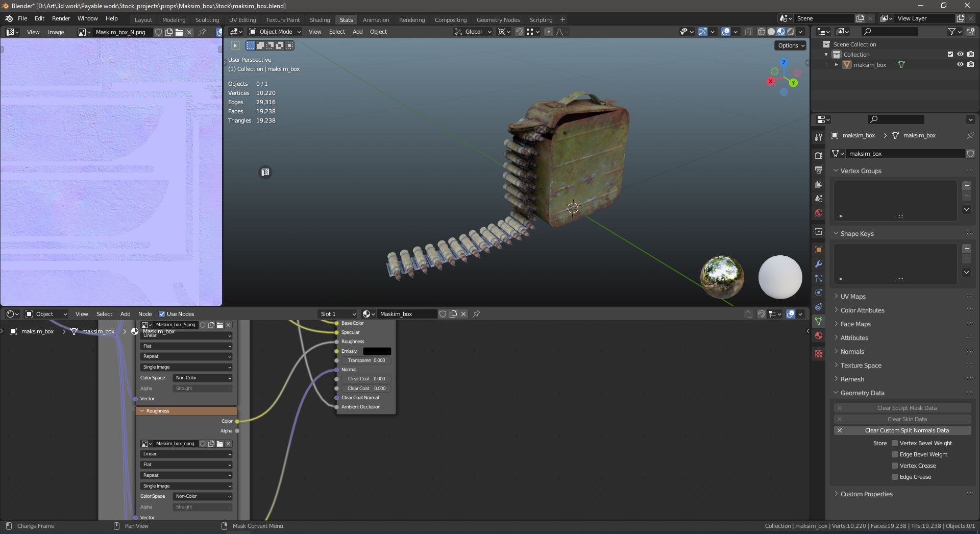The image size is (980, 534).
Task: Expand maksim_box object in outliner
Action: coord(836,65)
